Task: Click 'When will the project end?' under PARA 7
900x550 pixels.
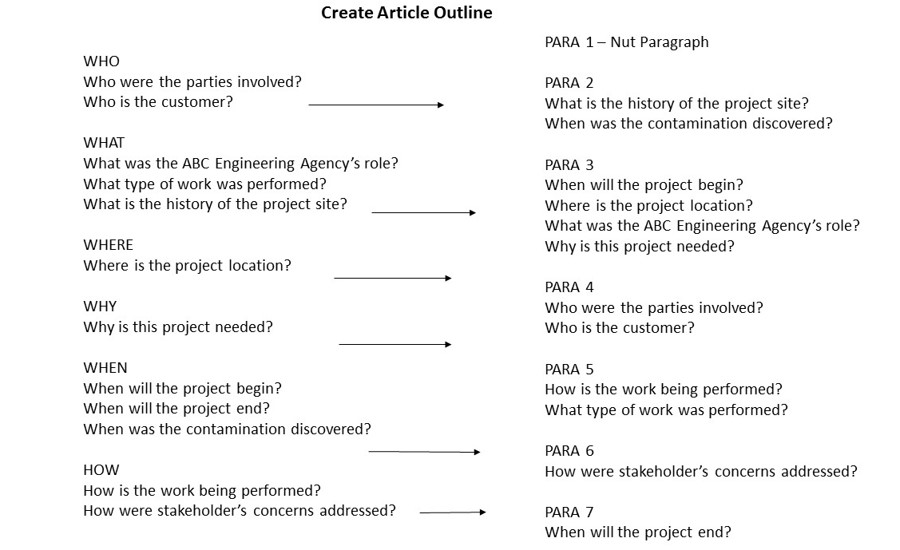Action: 638,532
